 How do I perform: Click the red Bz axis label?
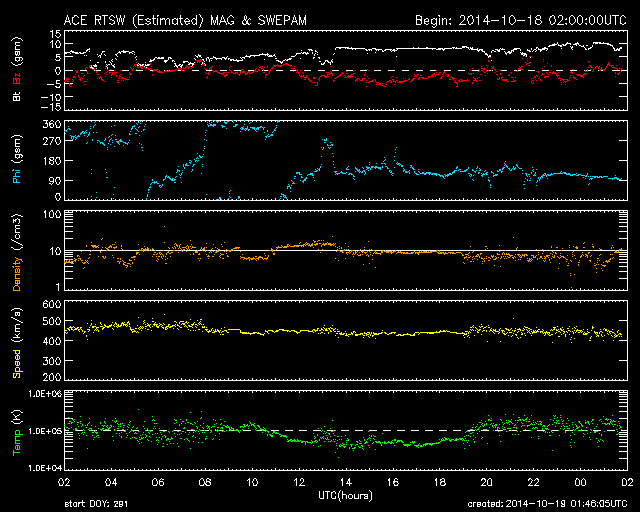17,78
